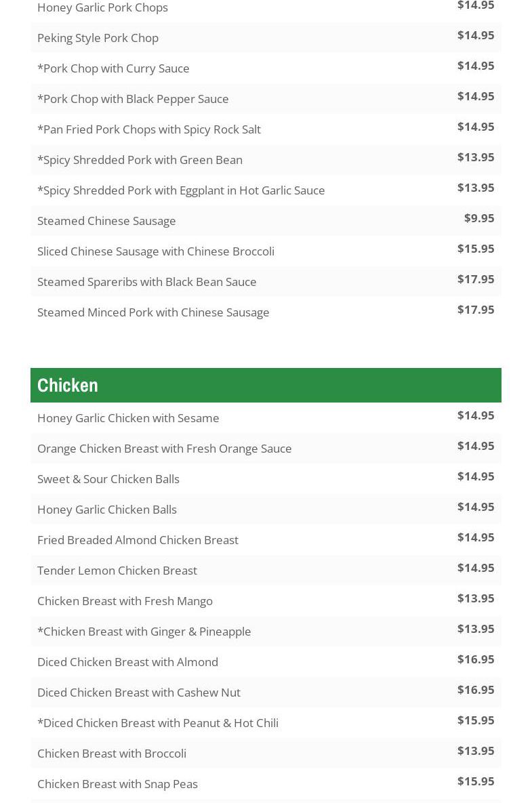Screen dimensions: 532x803
Task: Click the Chicken section header
Action: coord(68,385)
